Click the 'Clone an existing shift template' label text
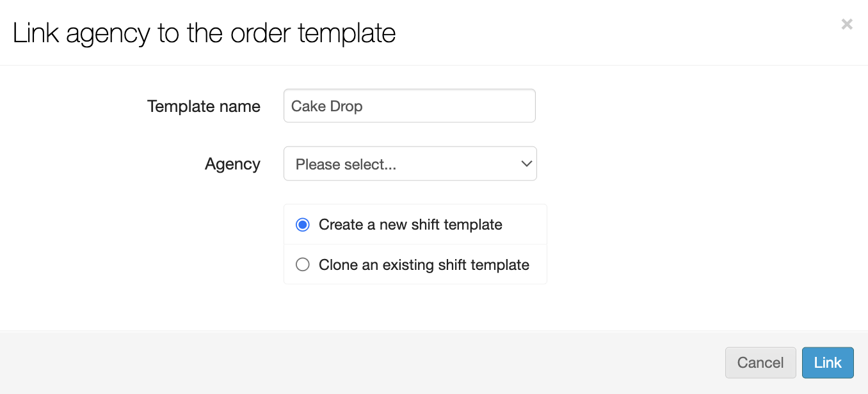 click(x=424, y=265)
